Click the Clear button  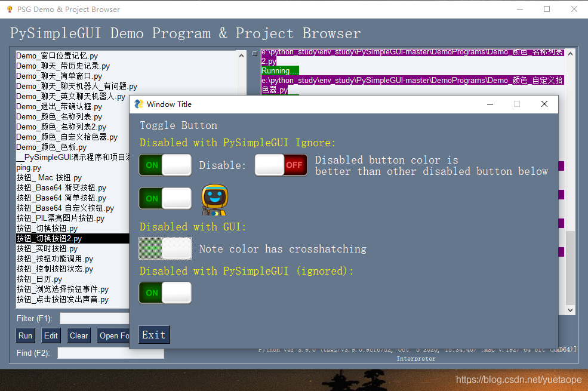point(79,335)
